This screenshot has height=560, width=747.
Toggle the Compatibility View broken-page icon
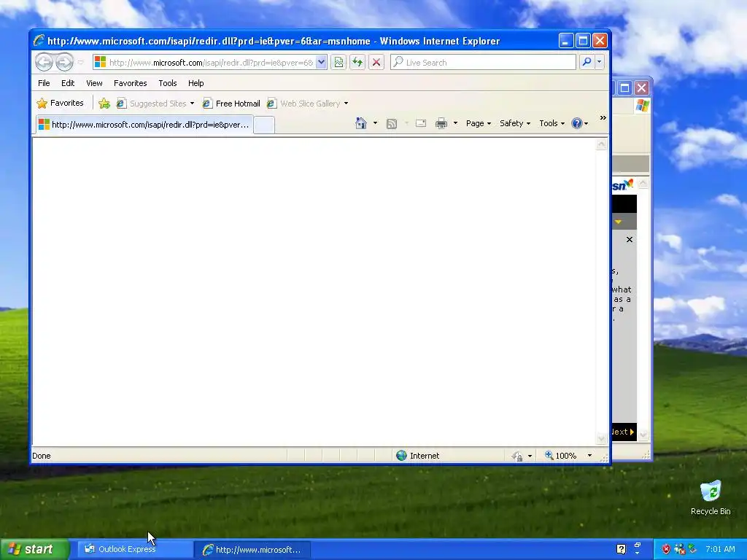(x=338, y=63)
